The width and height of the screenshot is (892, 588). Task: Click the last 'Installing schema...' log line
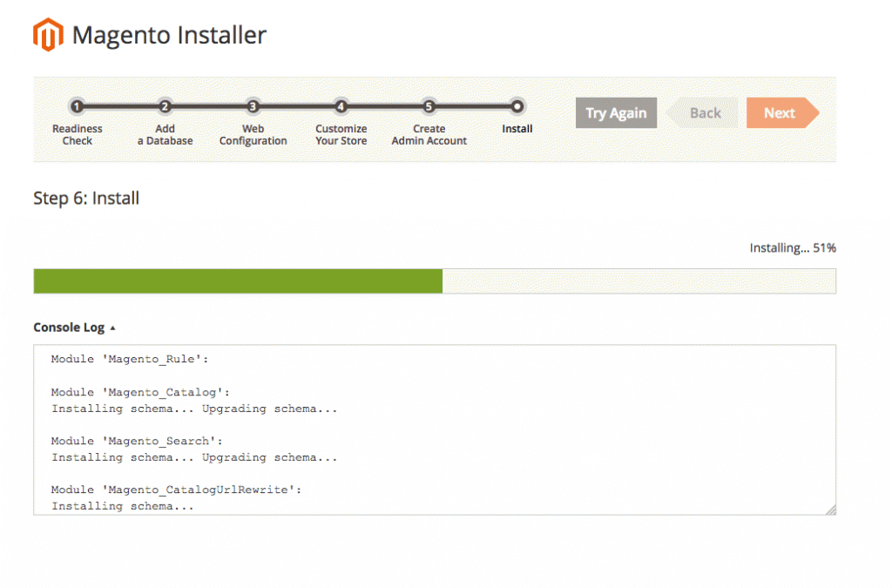tap(122, 506)
